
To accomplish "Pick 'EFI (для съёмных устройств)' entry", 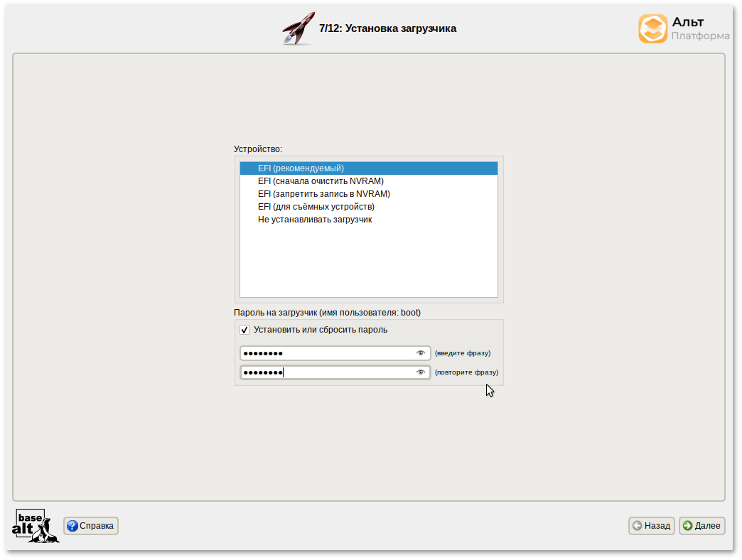I will [316, 207].
